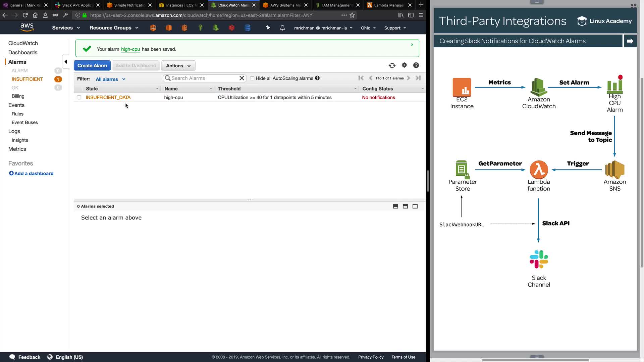Open the Actions dropdown

click(178, 66)
